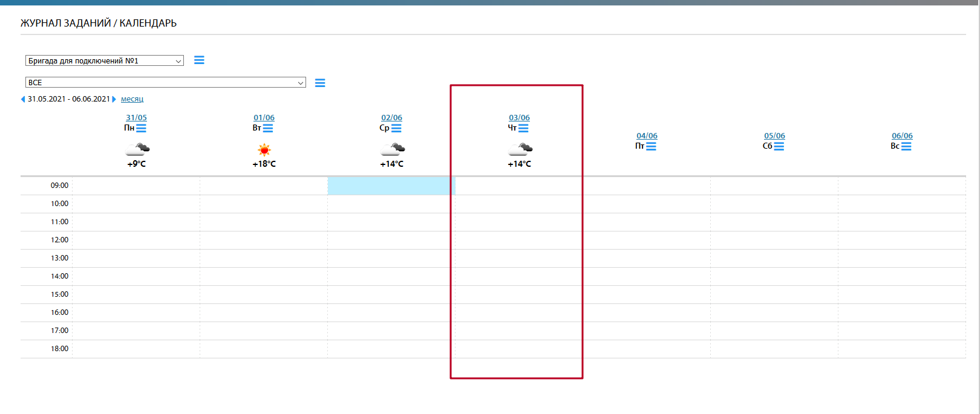Click the 10:00 time row label
This screenshot has height=414, width=980.
[x=59, y=204]
